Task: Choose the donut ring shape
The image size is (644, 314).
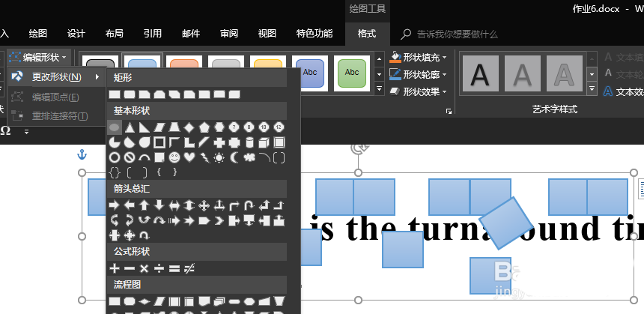Action: click(115, 157)
